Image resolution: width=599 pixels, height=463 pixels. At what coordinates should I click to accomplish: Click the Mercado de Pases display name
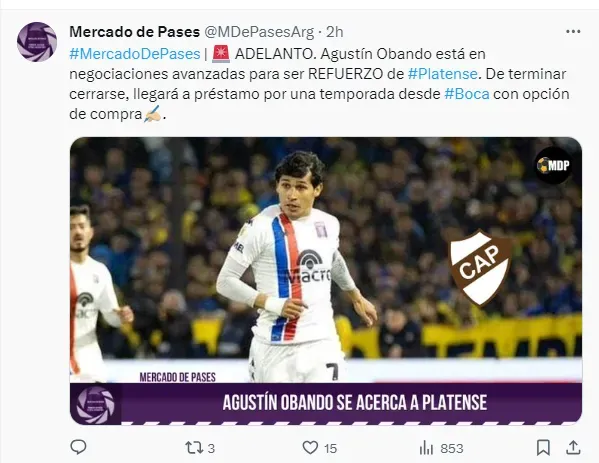point(134,32)
